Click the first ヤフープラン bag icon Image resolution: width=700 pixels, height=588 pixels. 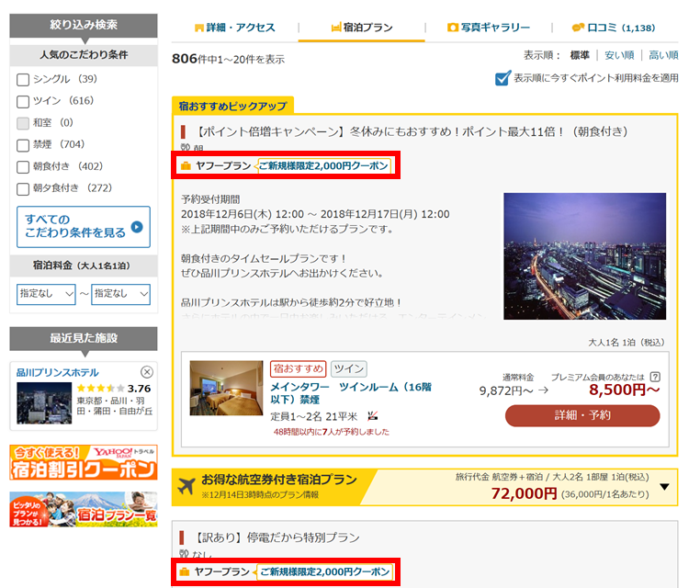186,166
